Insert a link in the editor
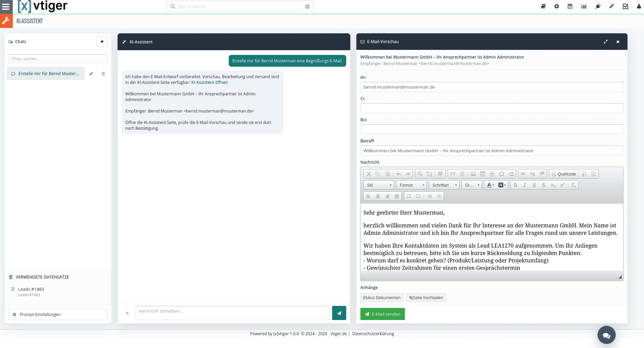Screen dimensions: 644x348 [x=523, y=174]
